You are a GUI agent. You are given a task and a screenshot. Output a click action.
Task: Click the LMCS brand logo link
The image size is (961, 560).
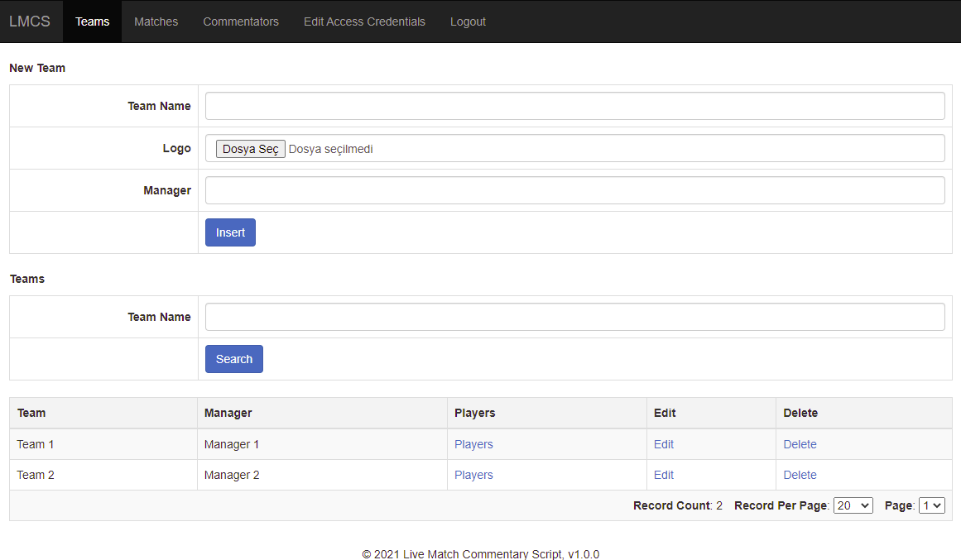click(x=30, y=22)
